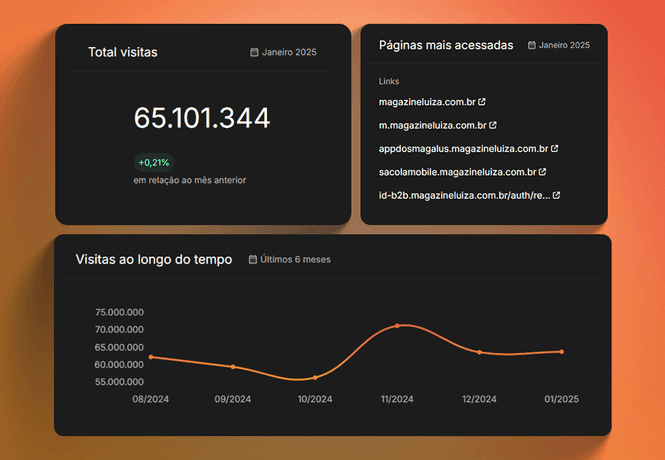This screenshot has height=460, width=665.
Task: Click calendar icon in Total visitas card
Action: click(x=254, y=52)
